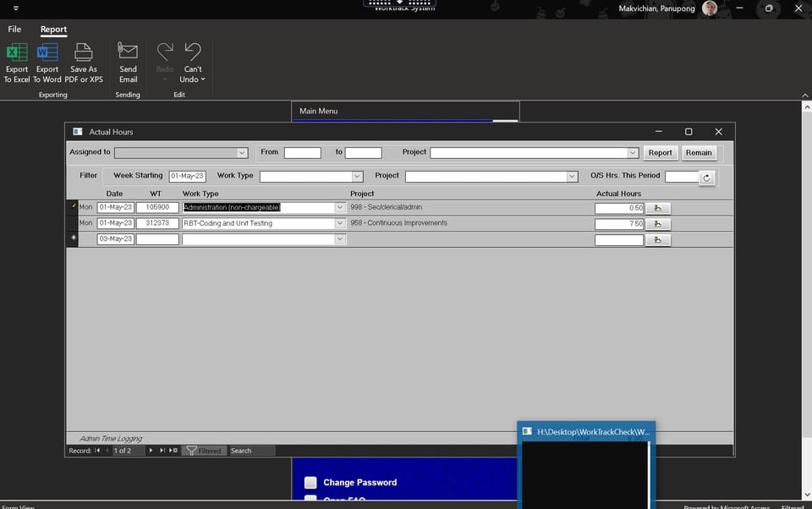Toggle the Filtered button
This screenshot has height=509, width=812.
(205, 451)
